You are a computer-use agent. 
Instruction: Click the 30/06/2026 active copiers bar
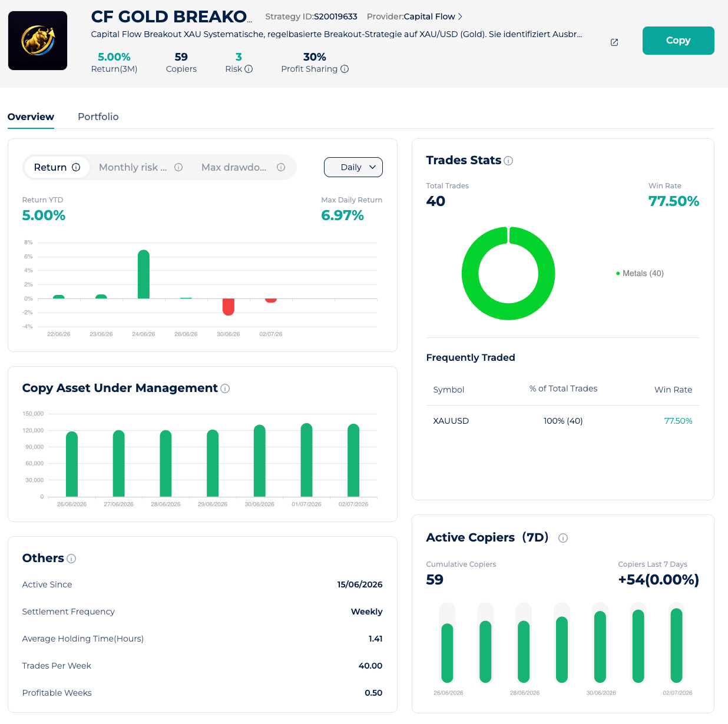[x=600, y=647]
